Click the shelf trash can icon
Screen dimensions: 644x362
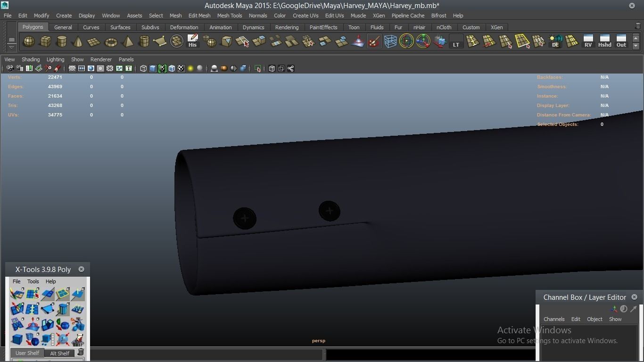click(638, 26)
